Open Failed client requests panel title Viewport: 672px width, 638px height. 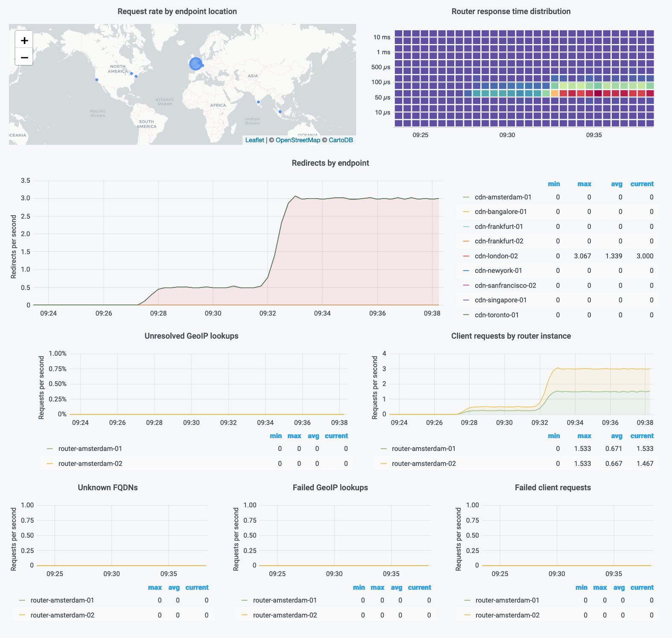(553, 488)
